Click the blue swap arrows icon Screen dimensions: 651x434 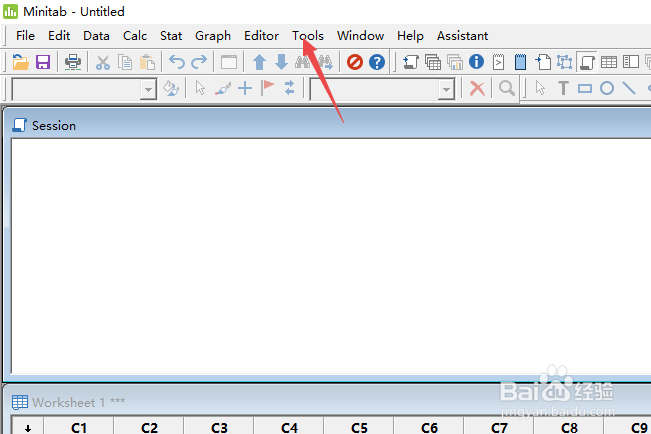pos(289,88)
